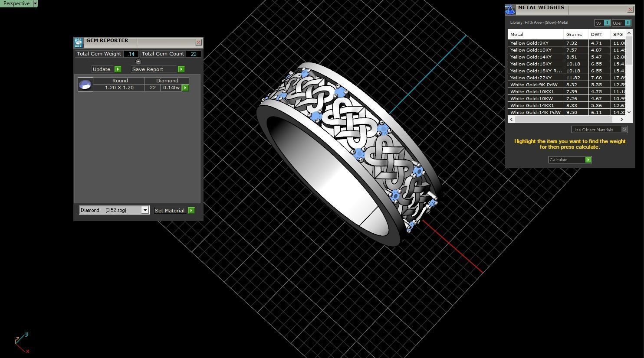Select the White Gold:10KX1 row
The width and height of the screenshot is (644, 358).
tap(567, 91)
